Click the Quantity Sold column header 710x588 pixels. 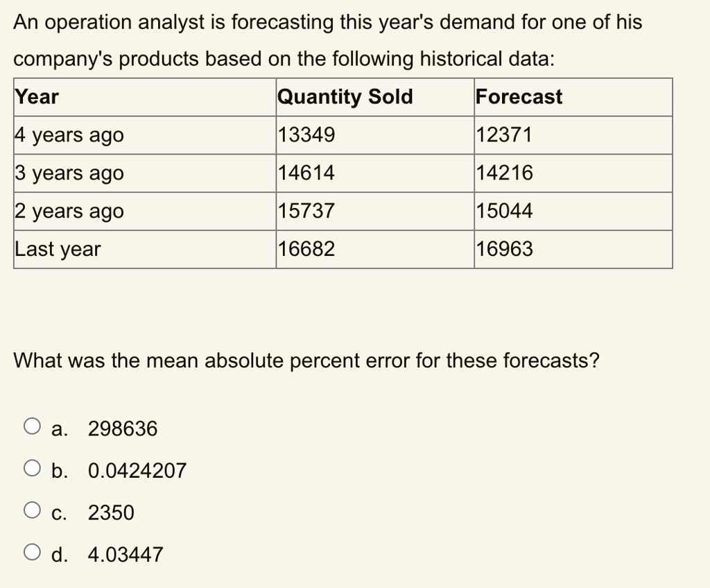(x=345, y=97)
